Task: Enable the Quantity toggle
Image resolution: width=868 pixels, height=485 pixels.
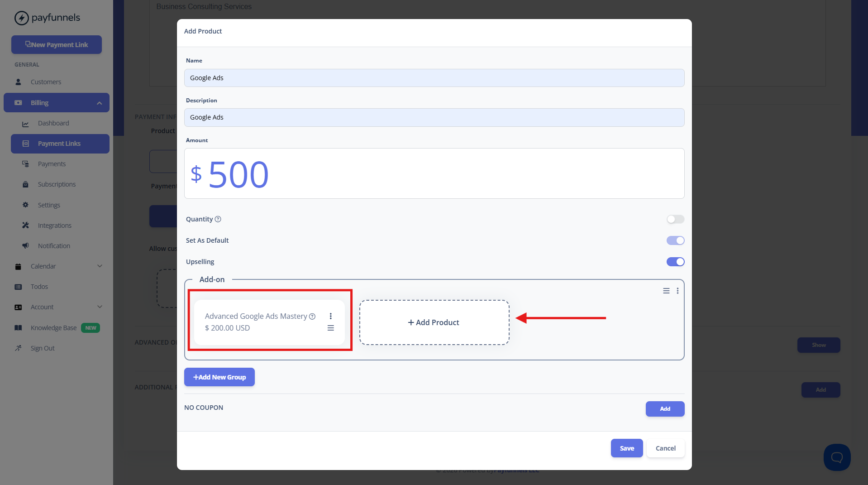Action: tap(675, 219)
